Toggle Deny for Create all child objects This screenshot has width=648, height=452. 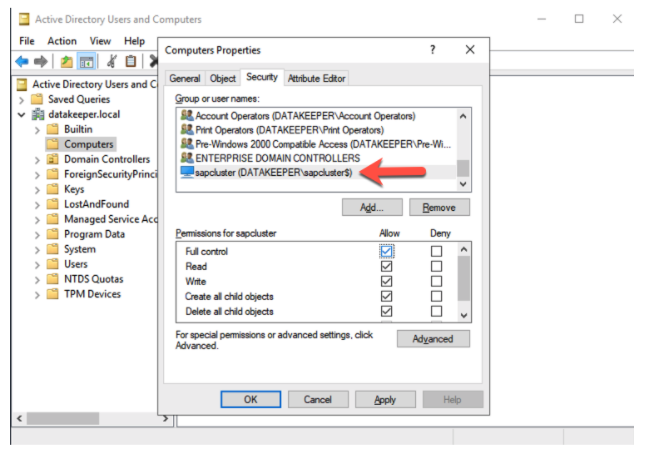pos(436,296)
